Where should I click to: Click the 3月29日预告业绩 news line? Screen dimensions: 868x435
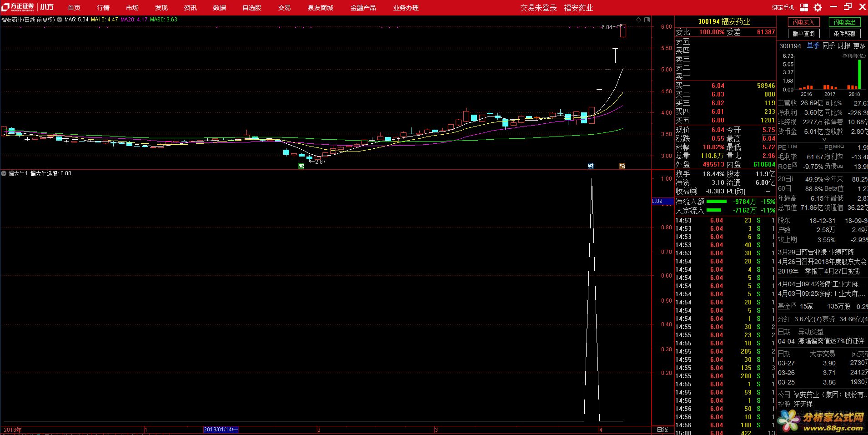click(x=816, y=252)
